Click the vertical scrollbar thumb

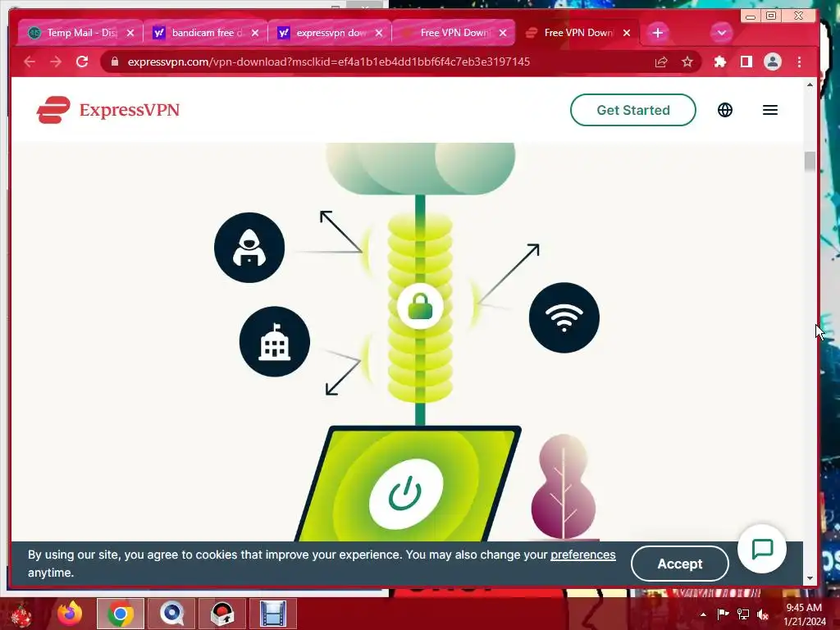pos(810,162)
